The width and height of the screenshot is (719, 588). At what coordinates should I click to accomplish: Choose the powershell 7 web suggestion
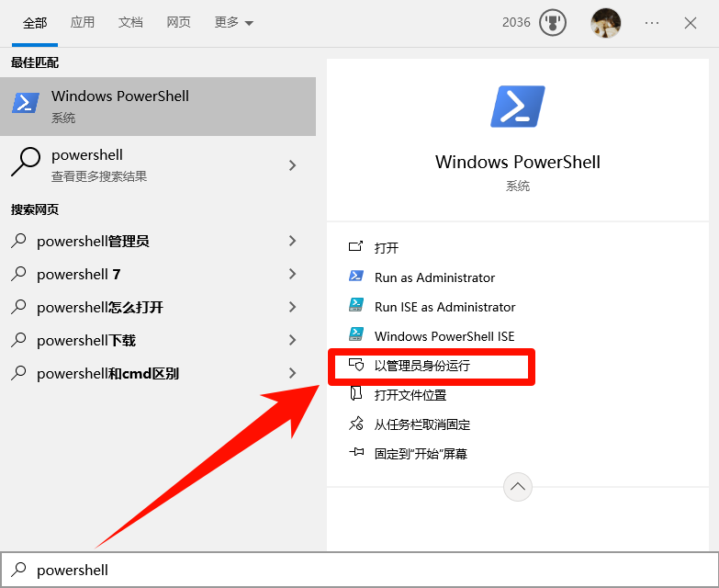click(x=158, y=274)
